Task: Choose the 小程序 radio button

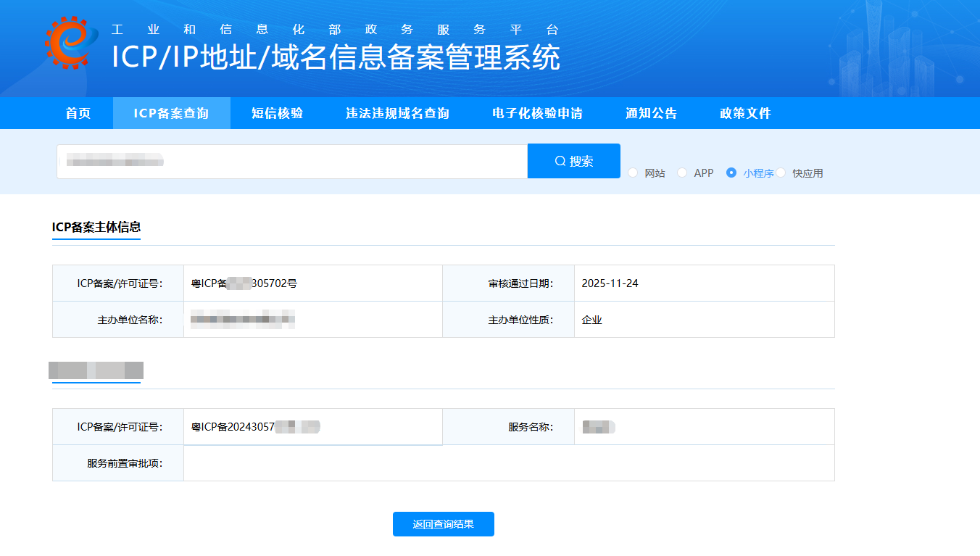Action: tap(731, 173)
